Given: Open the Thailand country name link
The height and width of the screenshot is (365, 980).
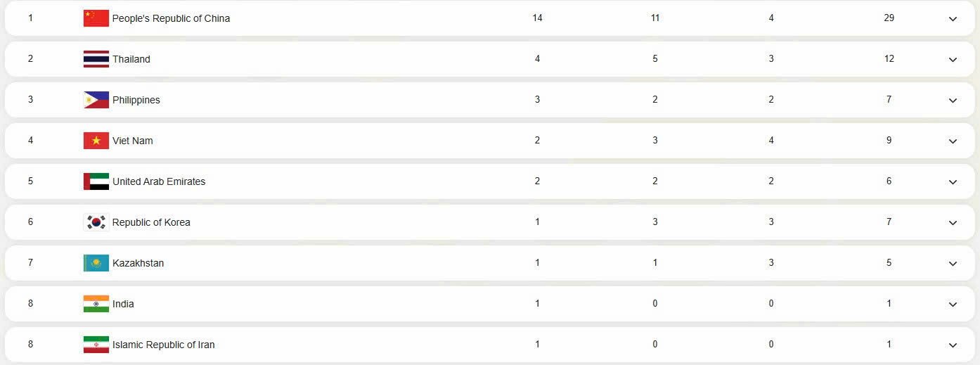Looking at the screenshot, I should [131, 59].
